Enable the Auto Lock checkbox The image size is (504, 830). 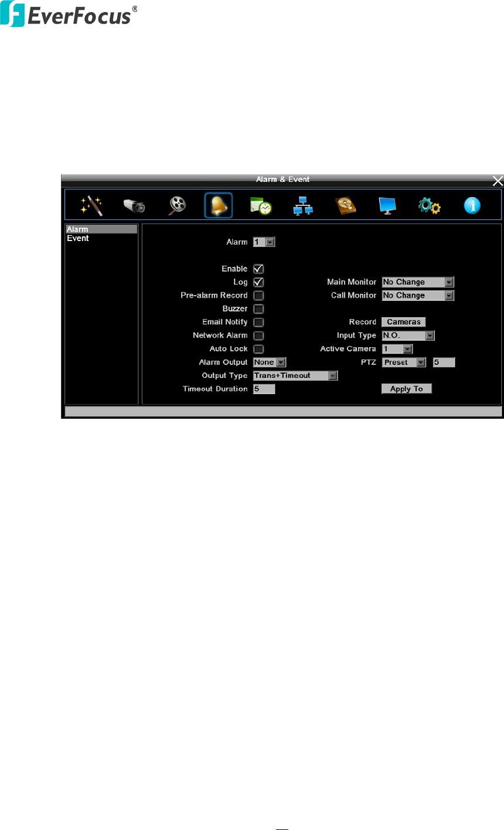pyautogui.click(x=258, y=349)
